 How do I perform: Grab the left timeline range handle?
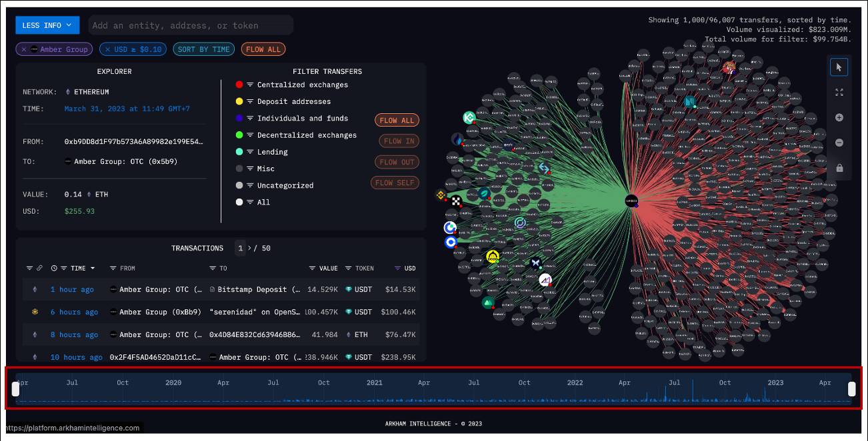pos(16,389)
